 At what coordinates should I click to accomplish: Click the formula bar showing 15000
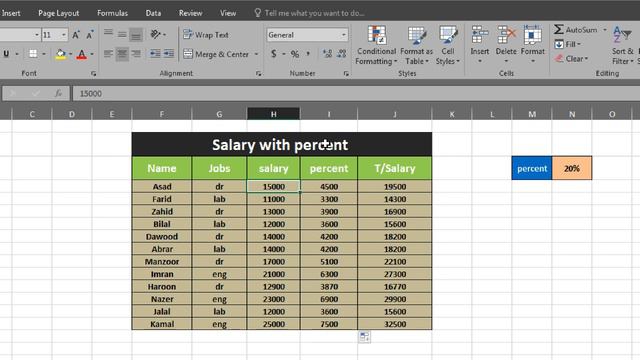(x=356, y=93)
